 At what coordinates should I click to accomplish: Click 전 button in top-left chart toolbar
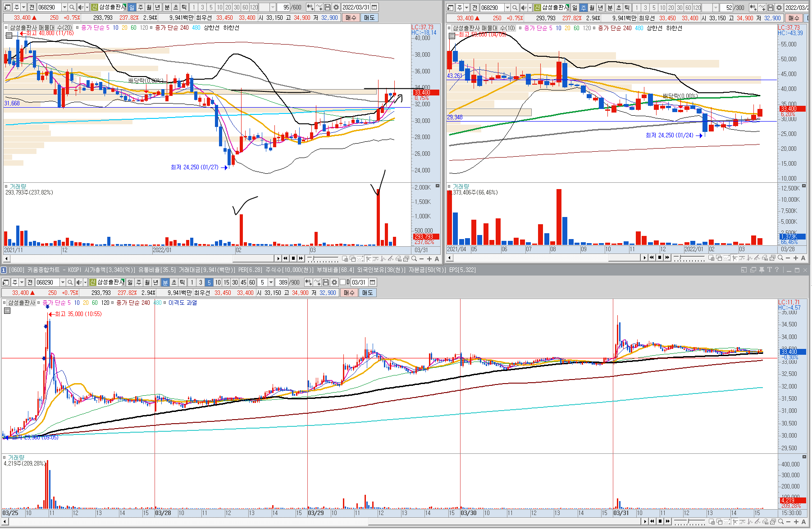32,7
